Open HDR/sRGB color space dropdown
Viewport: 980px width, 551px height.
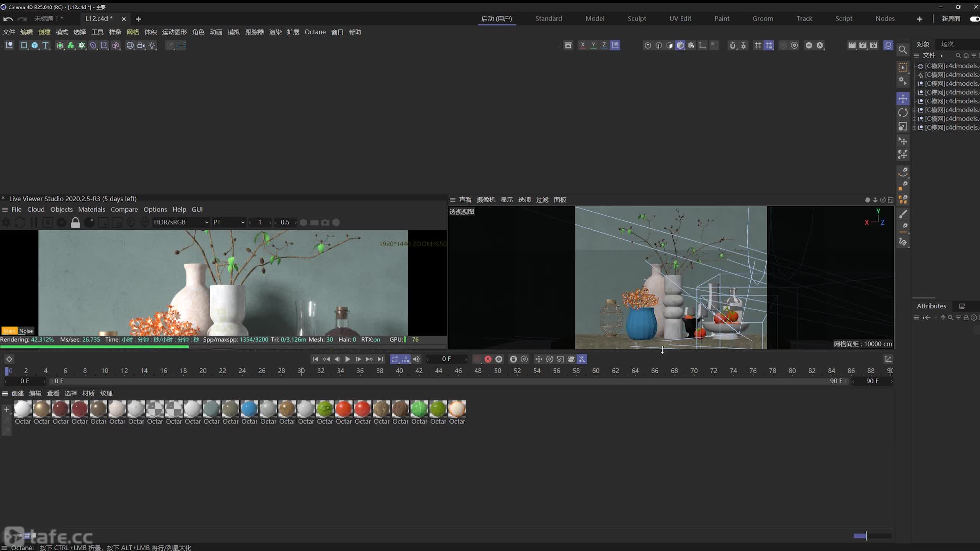point(181,222)
